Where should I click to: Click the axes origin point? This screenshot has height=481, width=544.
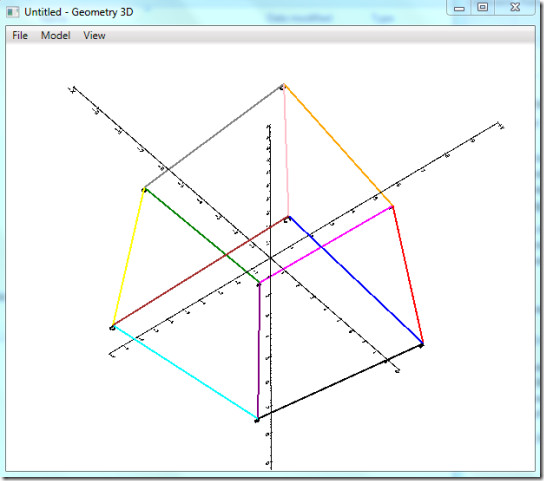(270, 258)
